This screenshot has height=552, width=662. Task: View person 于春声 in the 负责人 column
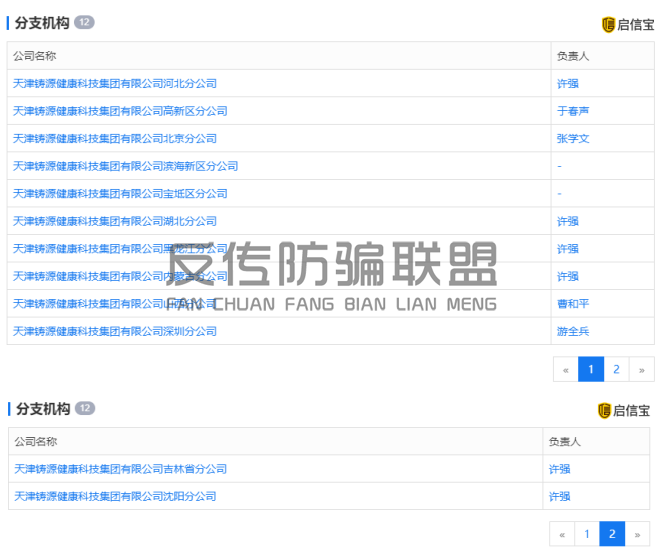(x=573, y=111)
